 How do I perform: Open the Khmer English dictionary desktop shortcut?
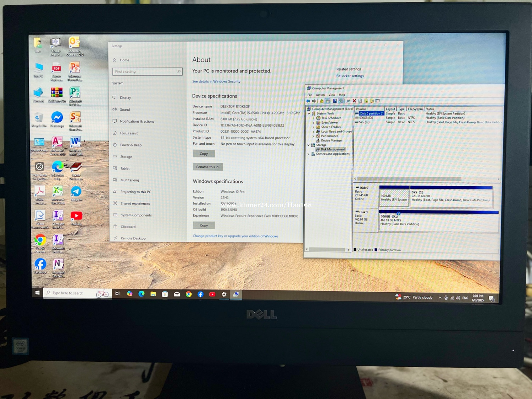56,47
